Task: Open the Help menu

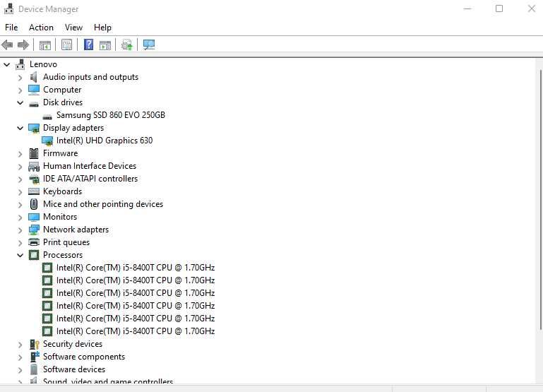Action: (x=102, y=28)
